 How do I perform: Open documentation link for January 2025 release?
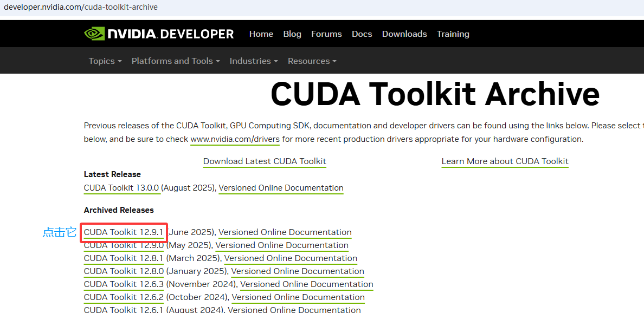(x=298, y=271)
